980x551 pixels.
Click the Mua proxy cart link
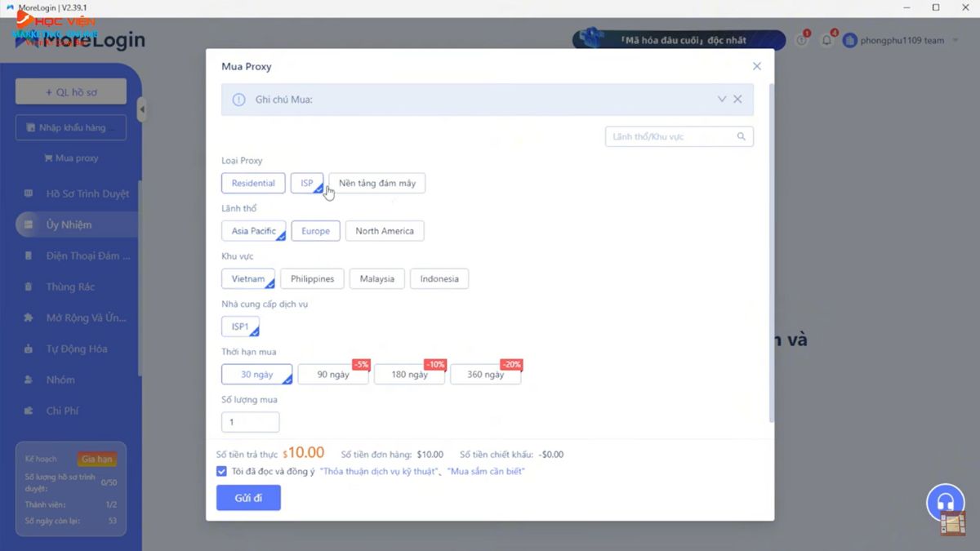(x=71, y=158)
